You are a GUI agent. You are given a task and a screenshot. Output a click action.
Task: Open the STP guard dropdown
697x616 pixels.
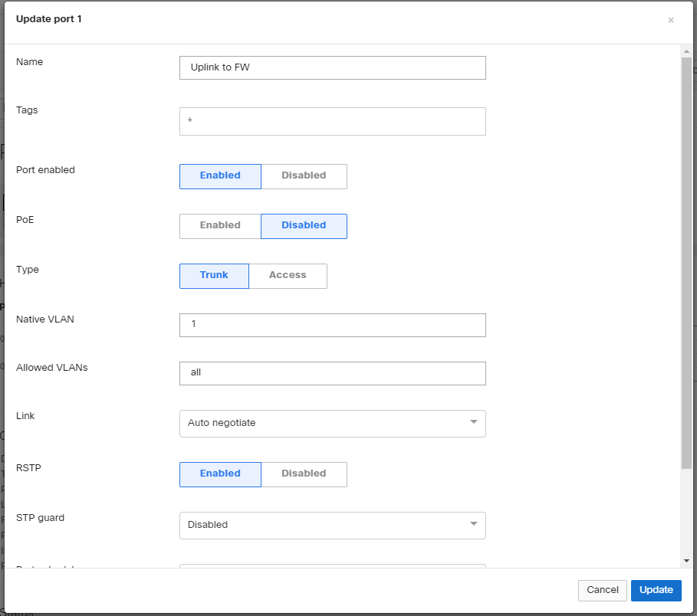click(322, 525)
